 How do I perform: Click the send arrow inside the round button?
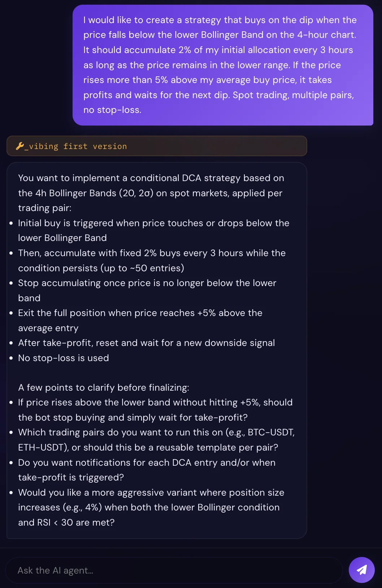pyautogui.click(x=361, y=570)
